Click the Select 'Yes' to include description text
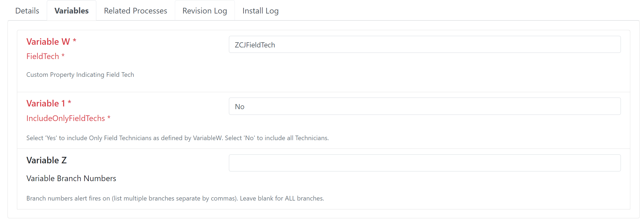The width and height of the screenshot is (644, 221). click(x=178, y=138)
